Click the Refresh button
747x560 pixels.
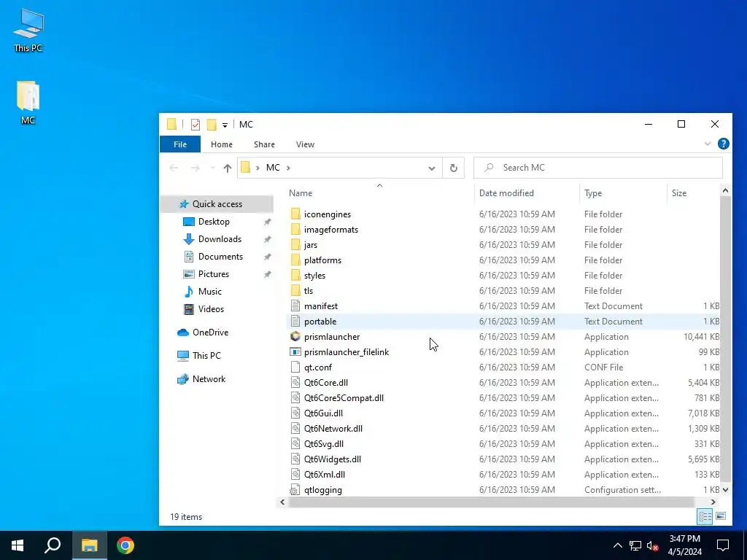click(x=454, y=168)
